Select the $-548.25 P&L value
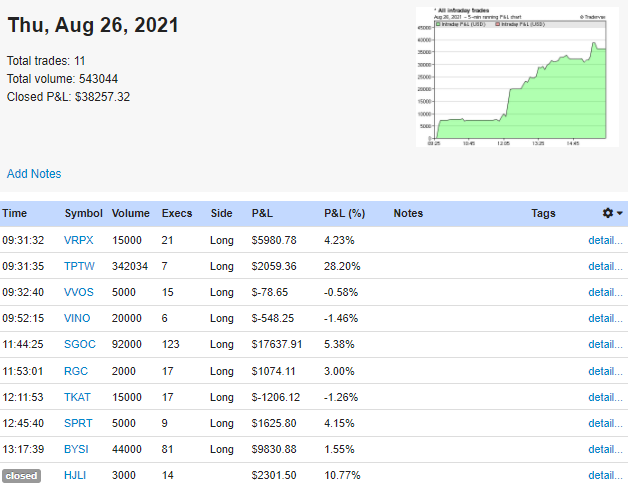629x487 pixels. 273,319
